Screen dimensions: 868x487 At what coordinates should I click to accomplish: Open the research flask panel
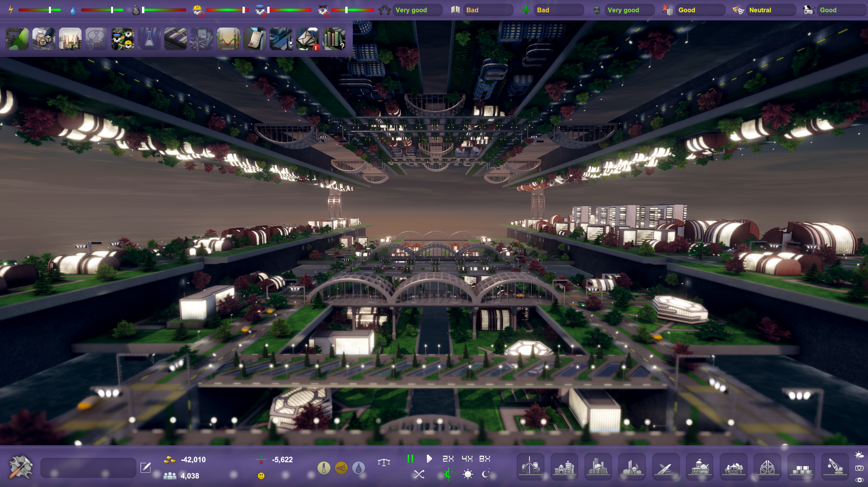[149, 39]
